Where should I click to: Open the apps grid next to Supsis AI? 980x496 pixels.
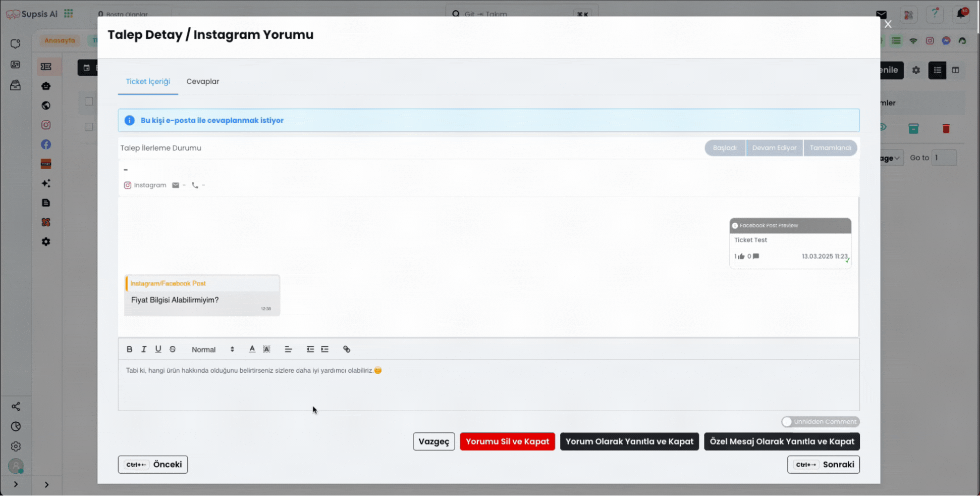tap(69, 14)
